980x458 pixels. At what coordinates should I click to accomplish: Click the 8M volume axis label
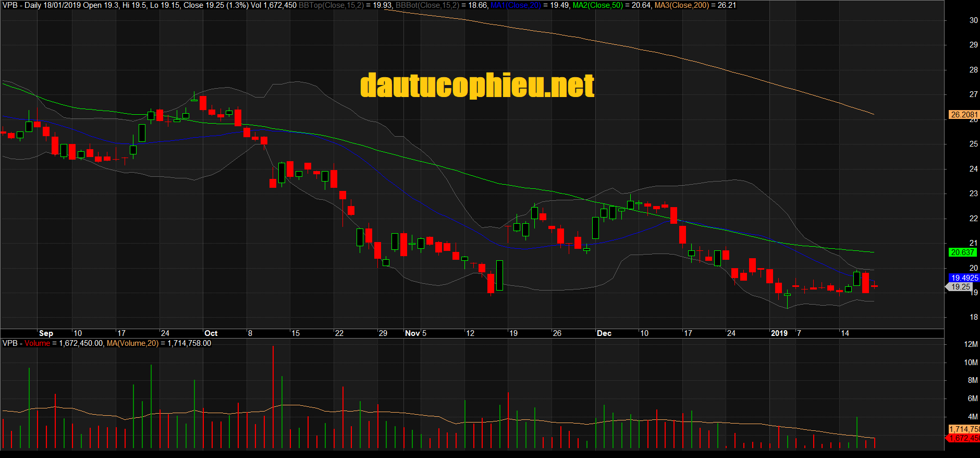[x=973, y=380]
